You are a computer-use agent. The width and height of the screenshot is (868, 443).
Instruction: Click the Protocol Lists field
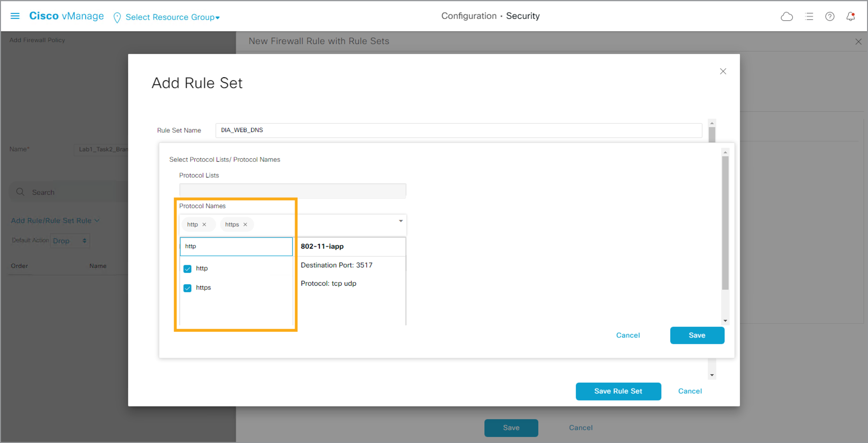[293, 191]
